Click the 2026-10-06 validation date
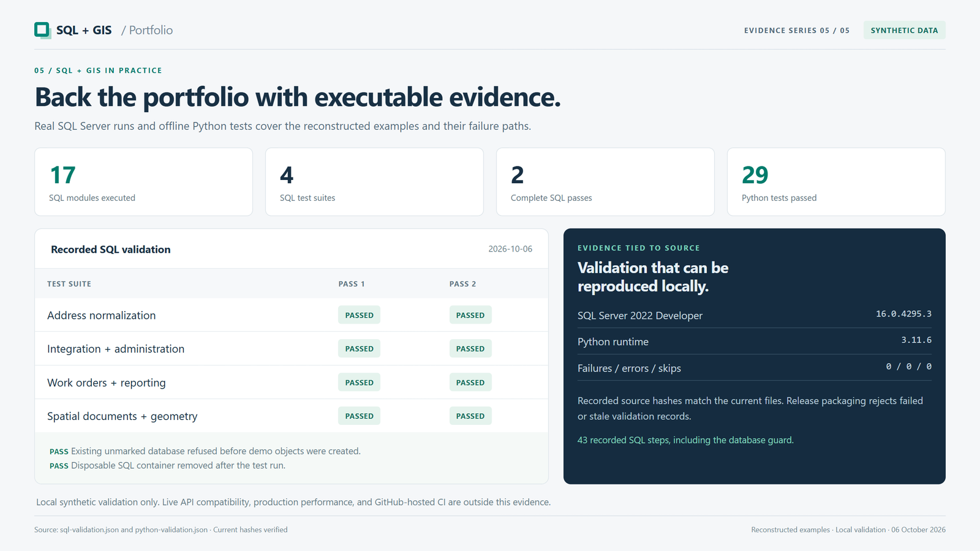The height and width of the screenshot is (551, 980). click(510, 249)
